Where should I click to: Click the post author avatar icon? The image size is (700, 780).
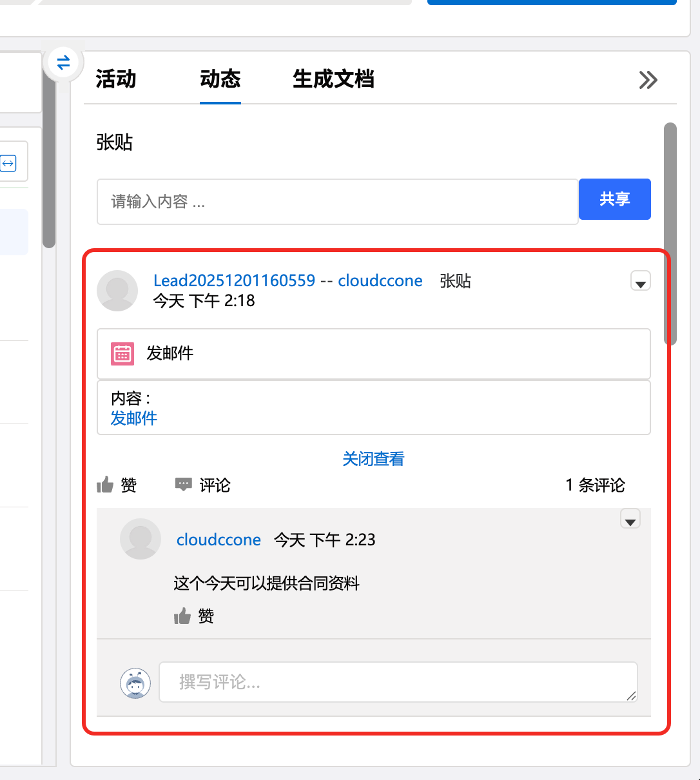117,291
